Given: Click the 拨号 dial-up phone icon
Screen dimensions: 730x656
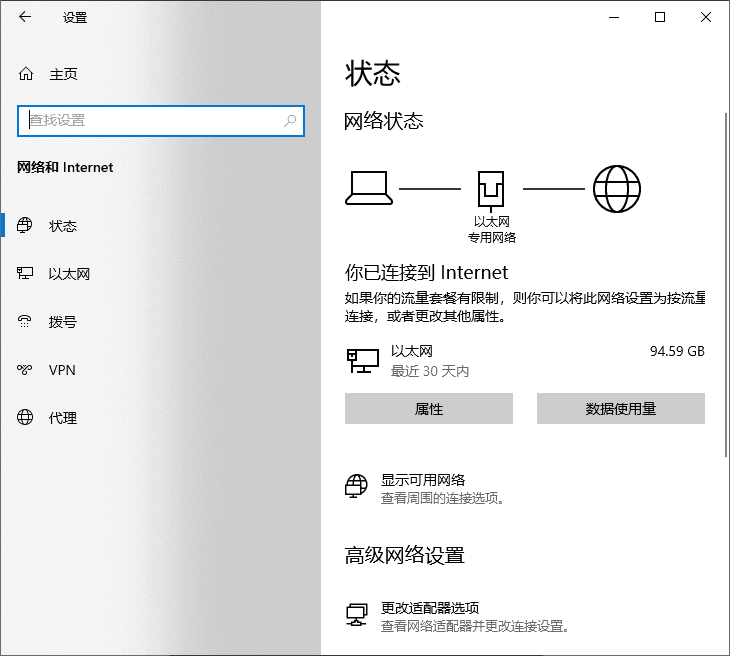Looking at the screenshot, I should (25, 321).
